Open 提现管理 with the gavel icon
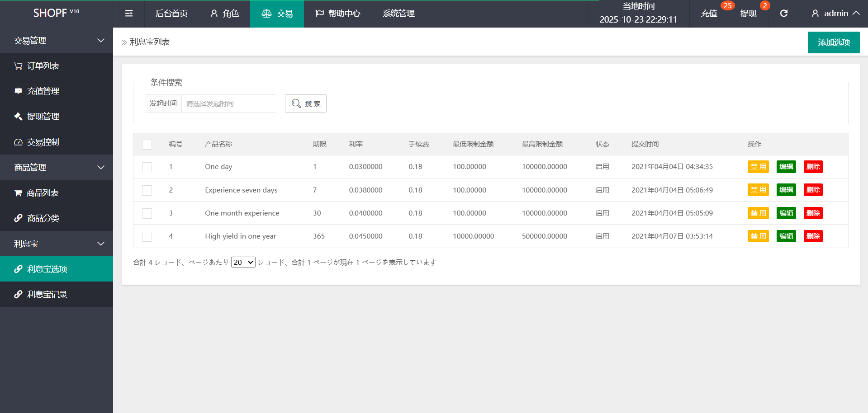The height and width of the screenshot is (413, 868). tap(43, 117)
